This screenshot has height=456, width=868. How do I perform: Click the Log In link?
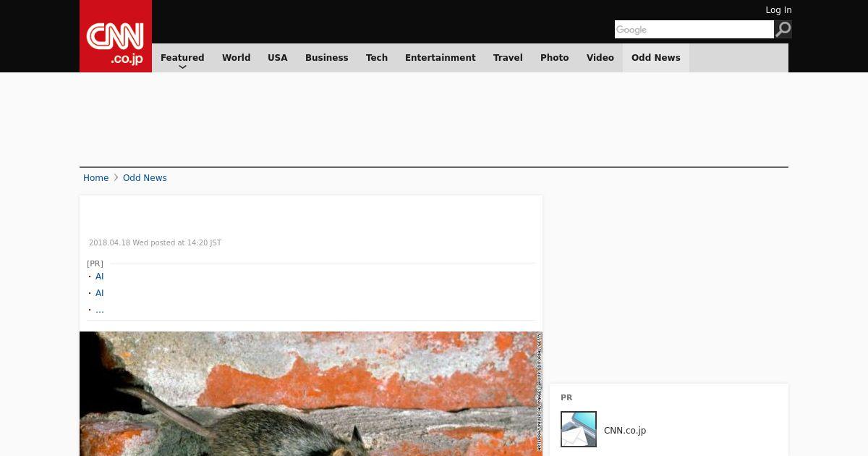tap(778, 10)
